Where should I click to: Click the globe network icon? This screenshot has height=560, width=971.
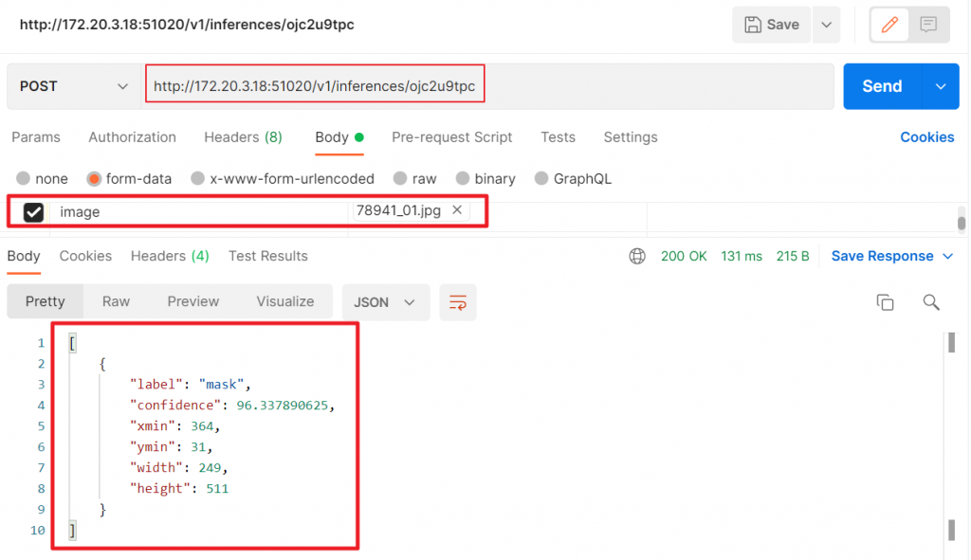(637, 256)
